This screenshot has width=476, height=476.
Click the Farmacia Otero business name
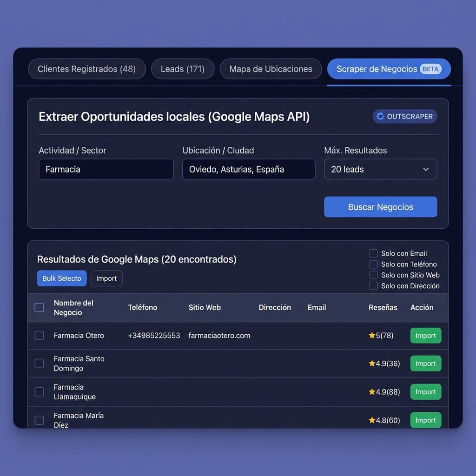point(79,336)
